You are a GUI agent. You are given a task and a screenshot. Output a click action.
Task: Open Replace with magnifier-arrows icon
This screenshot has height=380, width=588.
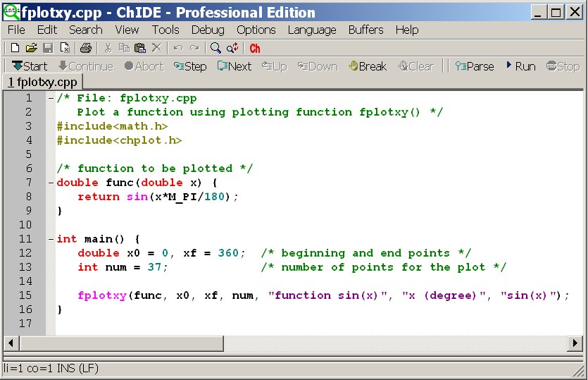[x=232, y=48]
